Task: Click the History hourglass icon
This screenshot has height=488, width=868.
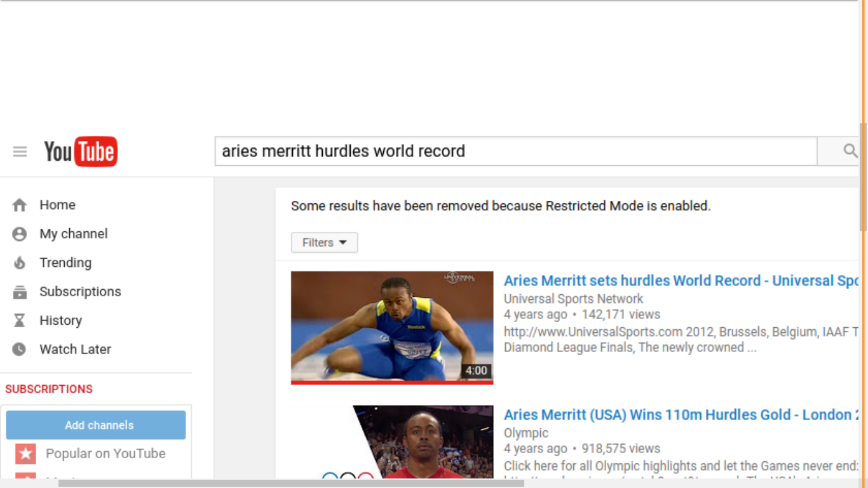Action: 20,321
